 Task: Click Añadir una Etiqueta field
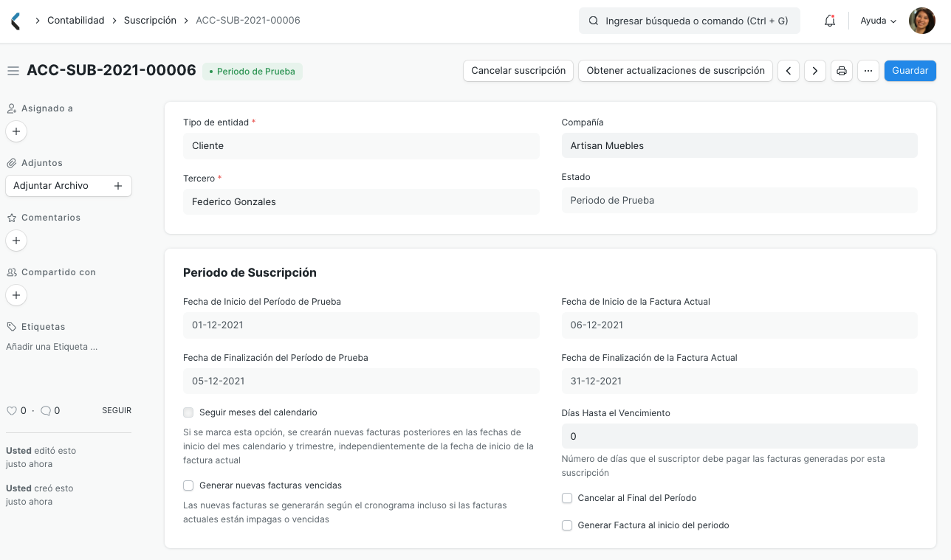click(52, 347)
